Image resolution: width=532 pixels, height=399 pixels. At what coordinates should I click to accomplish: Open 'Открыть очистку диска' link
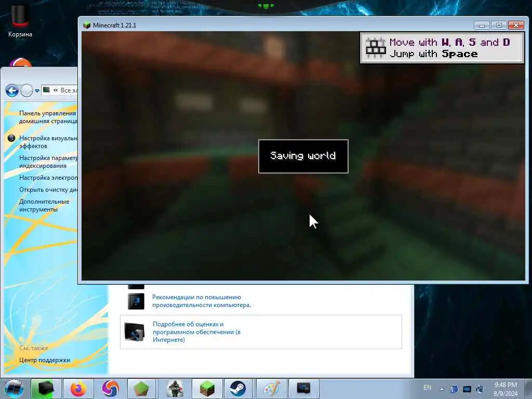[48, 189]
